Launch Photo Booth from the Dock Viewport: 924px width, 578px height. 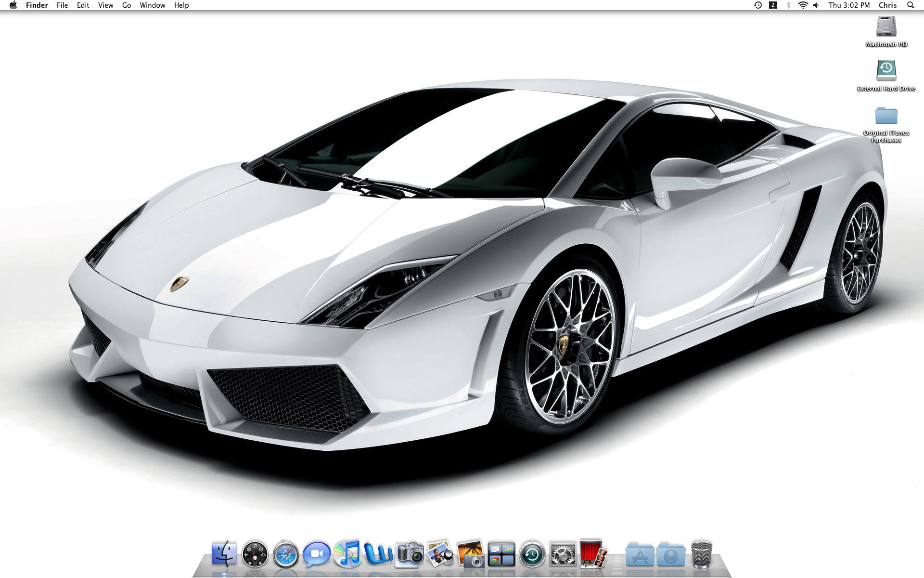tap(593, 554)
